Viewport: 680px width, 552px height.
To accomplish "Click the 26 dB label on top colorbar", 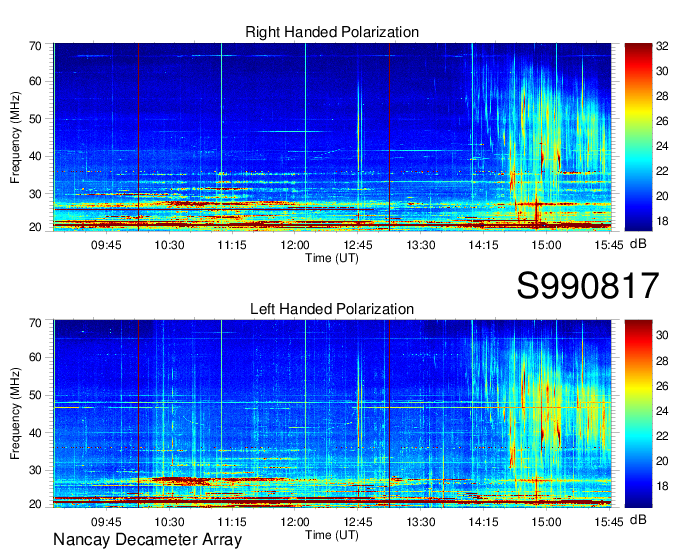I will point(662,121).
